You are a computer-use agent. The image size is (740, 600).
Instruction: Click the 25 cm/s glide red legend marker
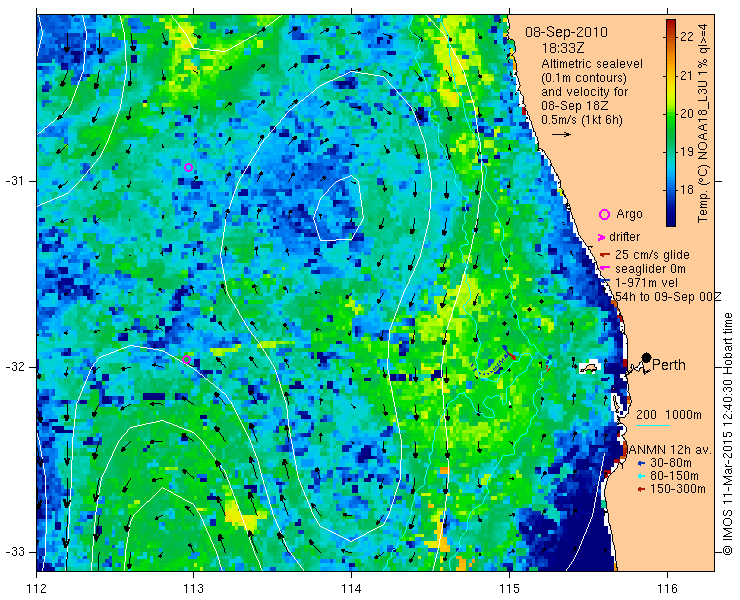(x=605, y=255)
